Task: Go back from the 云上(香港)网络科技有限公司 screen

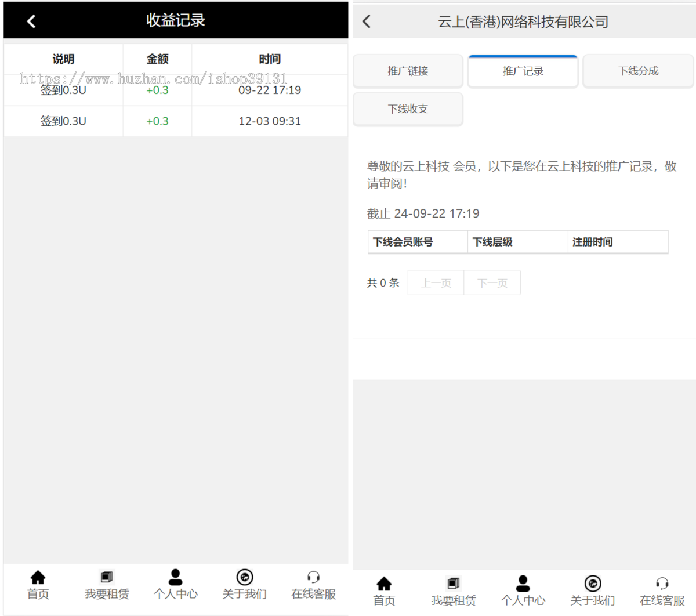Action: (x=367, y=21)
